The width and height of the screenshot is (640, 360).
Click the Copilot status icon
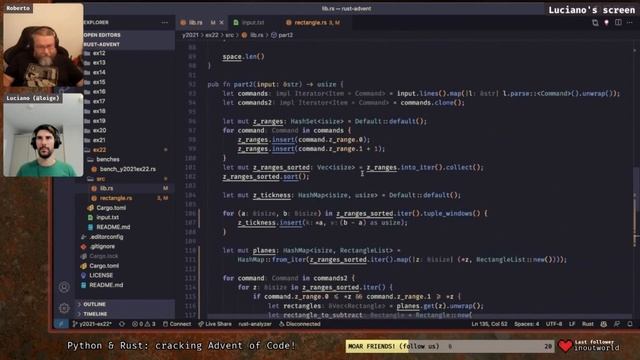(604, 324)
